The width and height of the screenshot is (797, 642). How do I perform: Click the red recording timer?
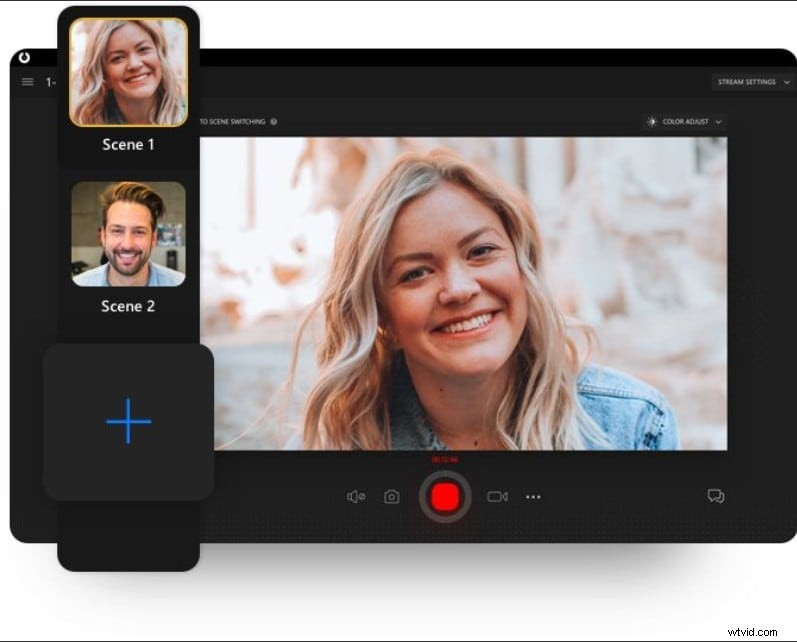[x=445, y=460]
